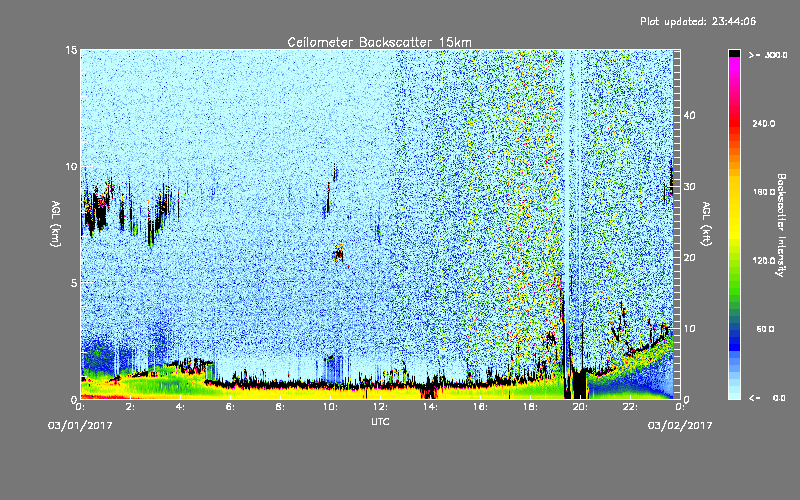Click the high cloud cluster near 1:00 UTC

(97, 209)
